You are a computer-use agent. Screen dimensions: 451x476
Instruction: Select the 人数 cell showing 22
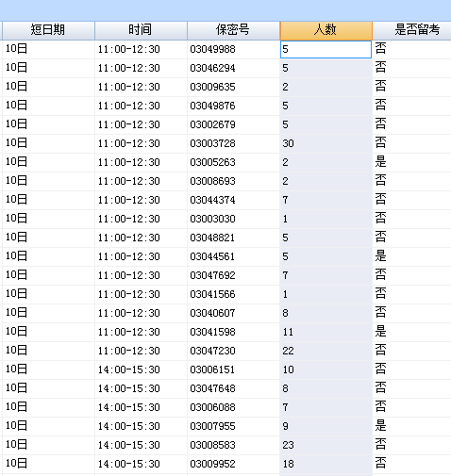tap(326, 351)
